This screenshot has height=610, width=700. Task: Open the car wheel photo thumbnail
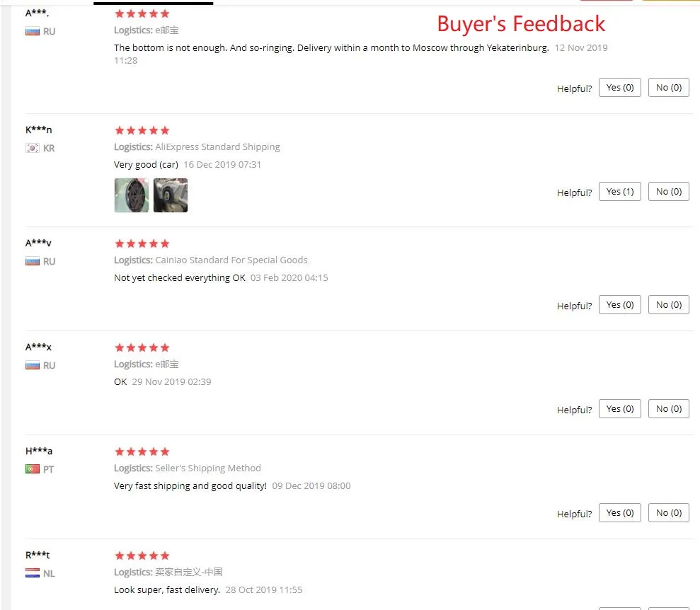coord(171,195)
